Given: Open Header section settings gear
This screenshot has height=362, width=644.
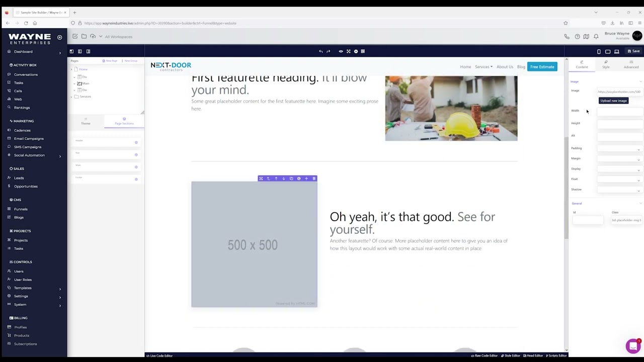Looking at the screenshot, I should coord(136,142).
